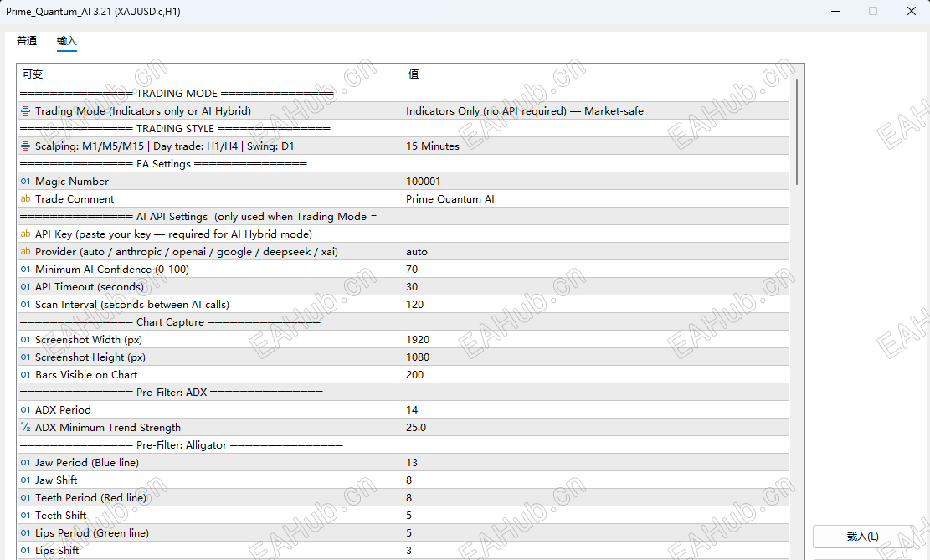Viewport: 930px width, 560px height.
Task: Click the empty API Key value field
Action: 596,234
